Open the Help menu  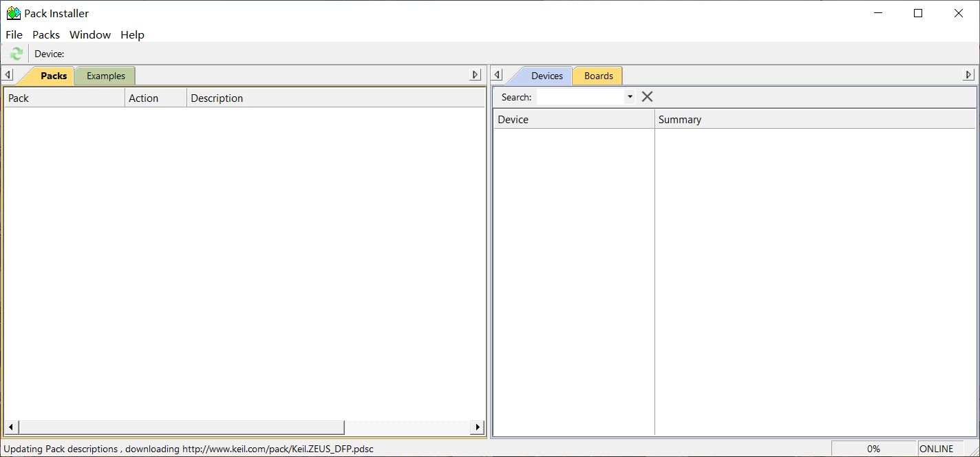tap(132, 34)
